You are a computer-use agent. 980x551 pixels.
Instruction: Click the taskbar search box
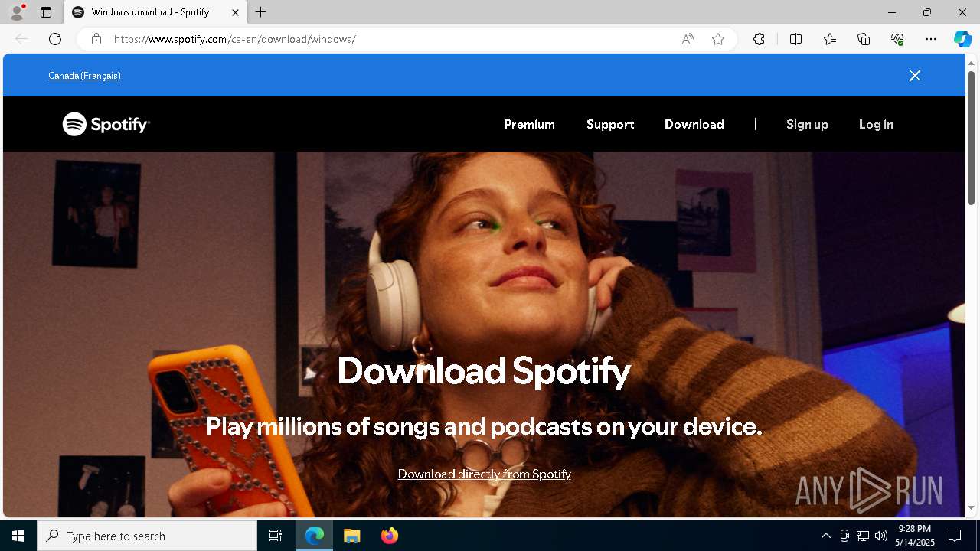[x=147, y=536]
